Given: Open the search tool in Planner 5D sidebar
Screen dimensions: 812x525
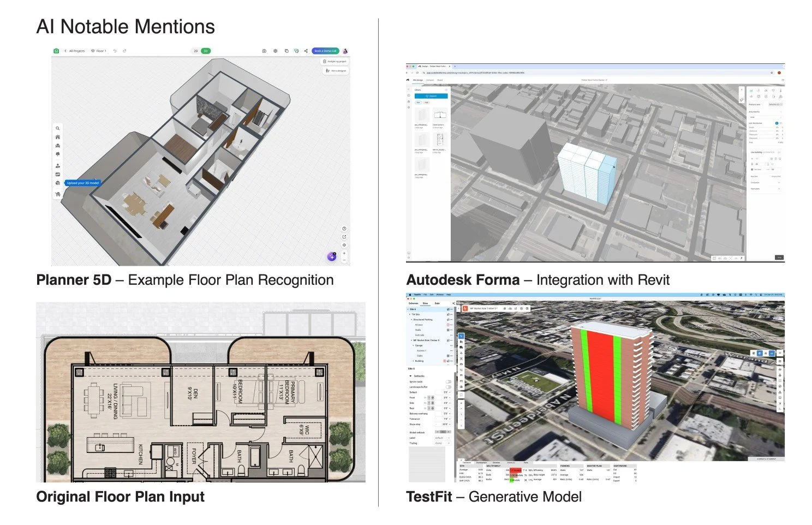Looking at the screenshot, I should (x=58, y=129).
